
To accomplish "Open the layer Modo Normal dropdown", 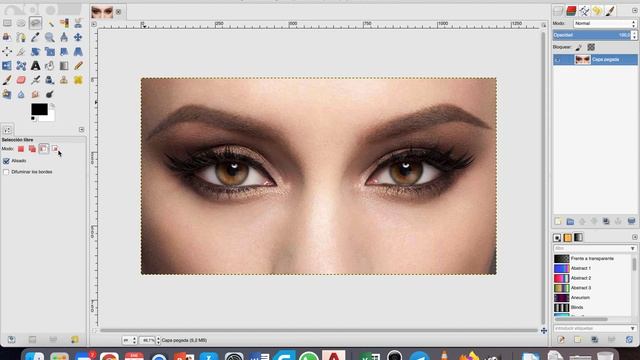I will click(605, 24).
